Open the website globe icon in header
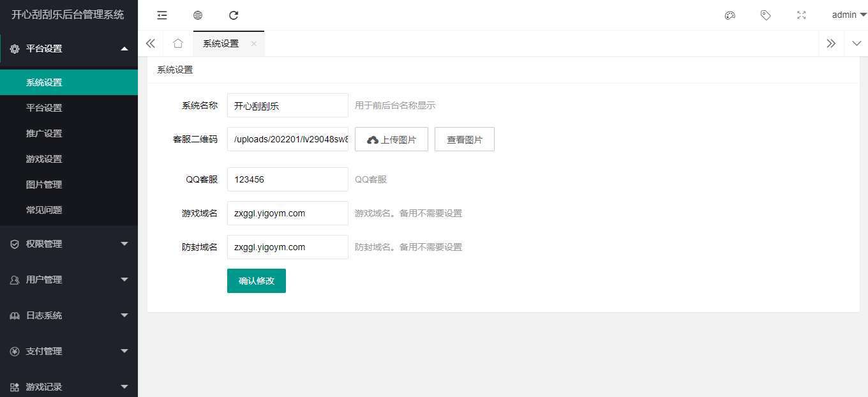This screenshot has width=868, height=397. pyautogui.click(x=198, y=15)
